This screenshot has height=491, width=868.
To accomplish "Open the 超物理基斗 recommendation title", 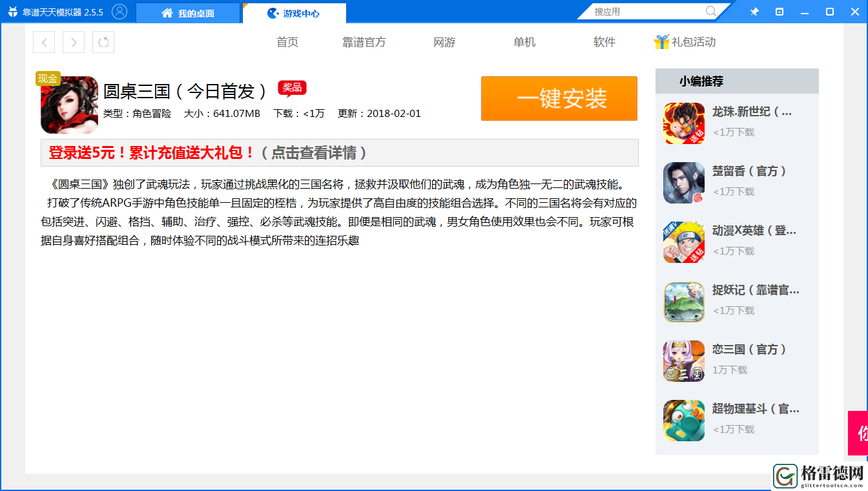I will click(x=756, y=409).
